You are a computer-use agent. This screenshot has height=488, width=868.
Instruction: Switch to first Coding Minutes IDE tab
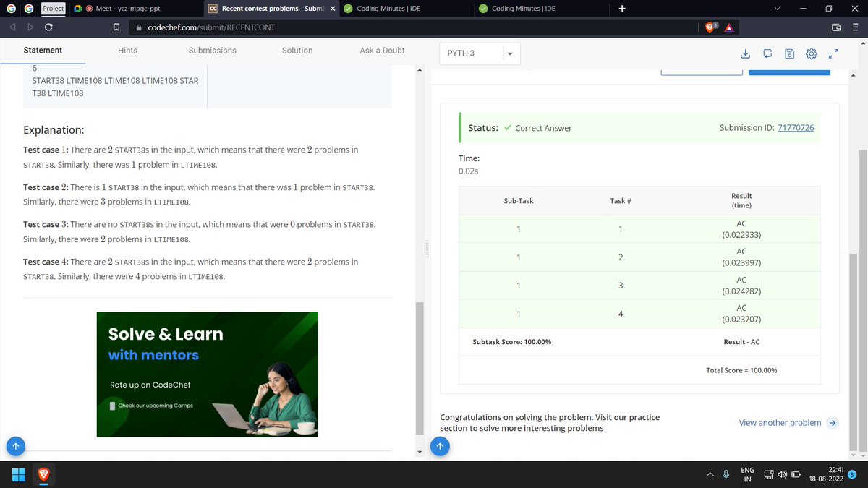pyautogui.click(x=407, y=9)
